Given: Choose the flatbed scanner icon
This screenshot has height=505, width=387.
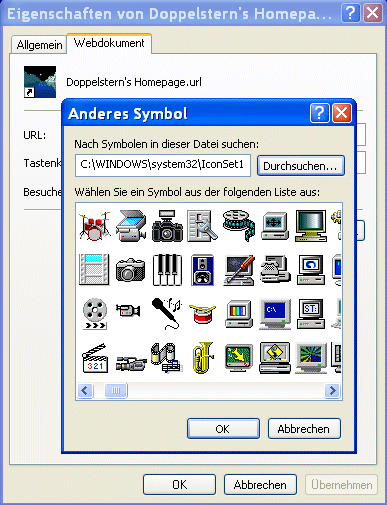Looking at the screenshot, I should pyautogui.click(x=131, y=226).
